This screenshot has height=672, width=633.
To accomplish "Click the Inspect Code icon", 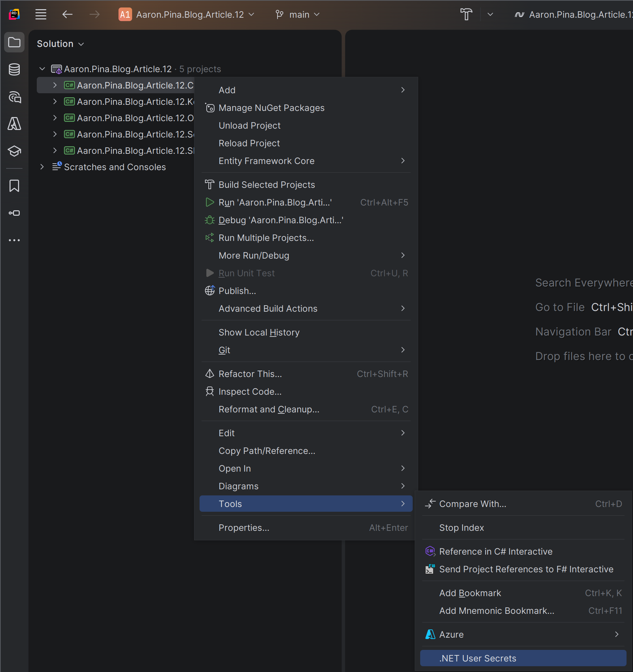I will (210, 392).
